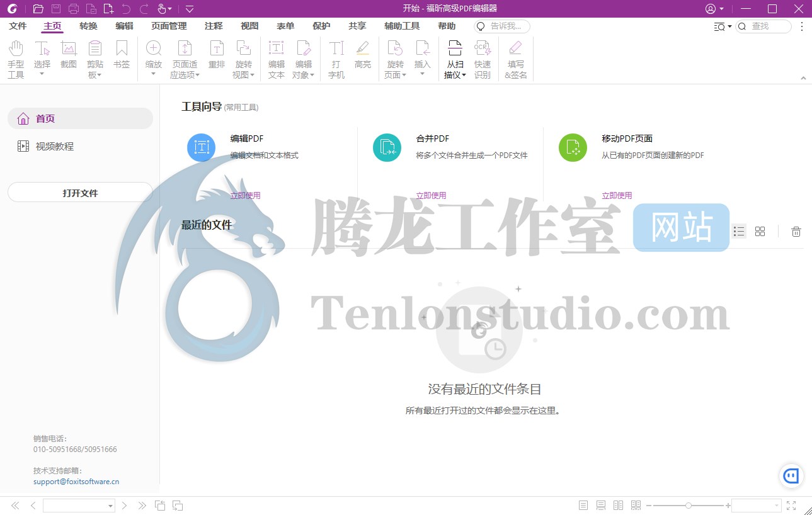Click 立即使用 under Merge PDF (合并PDF)

click(x=431, y=196)
